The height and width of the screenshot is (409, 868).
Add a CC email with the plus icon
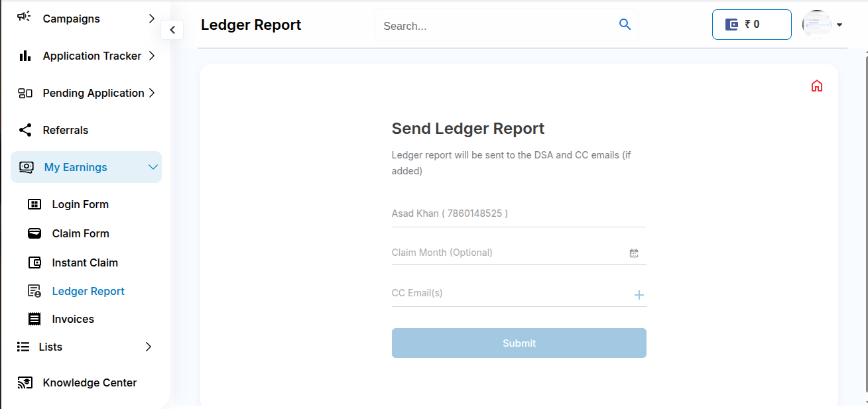pos(639,295)
